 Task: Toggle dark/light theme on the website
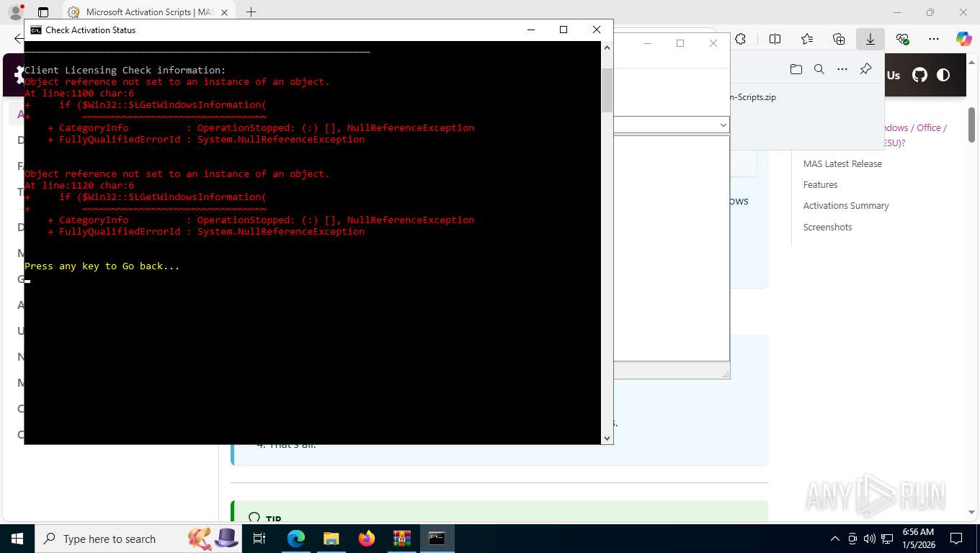coord(943,75)
